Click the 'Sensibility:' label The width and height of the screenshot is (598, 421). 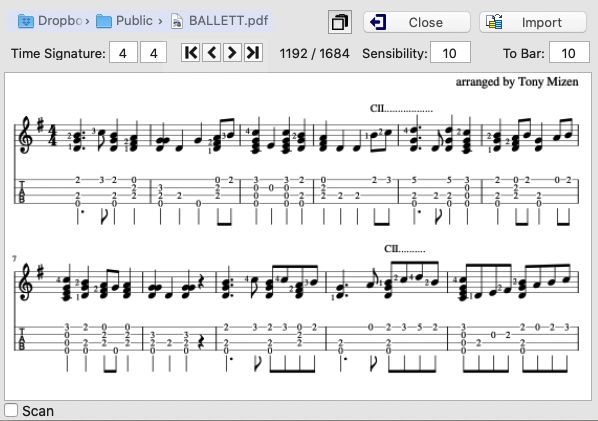click(395, 53)
